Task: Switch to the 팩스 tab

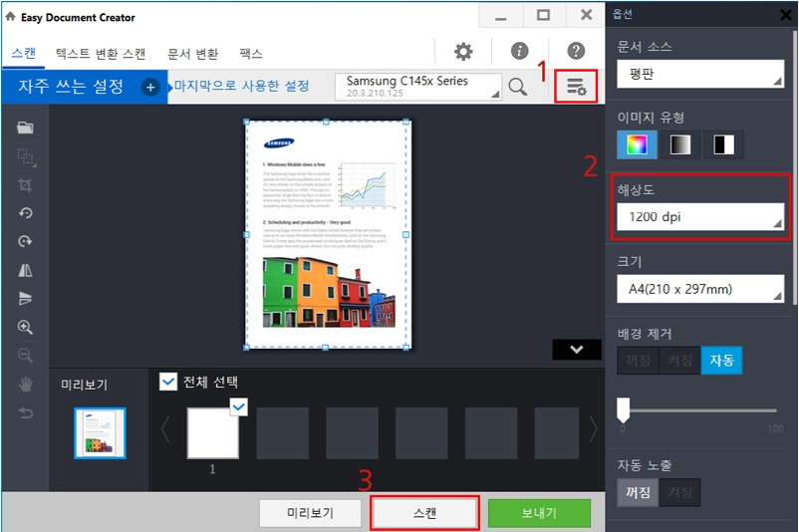Action: point(251,53)
